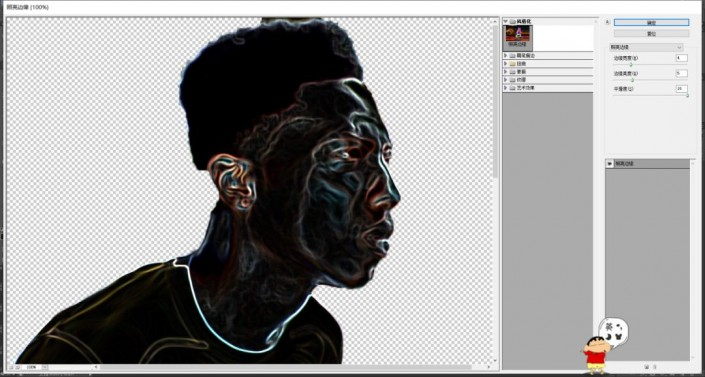Click the 边缘亮度 edge brightness slider
Image resolution: width=705 pixels, height=377 pixels.
(x=650, y=80)
